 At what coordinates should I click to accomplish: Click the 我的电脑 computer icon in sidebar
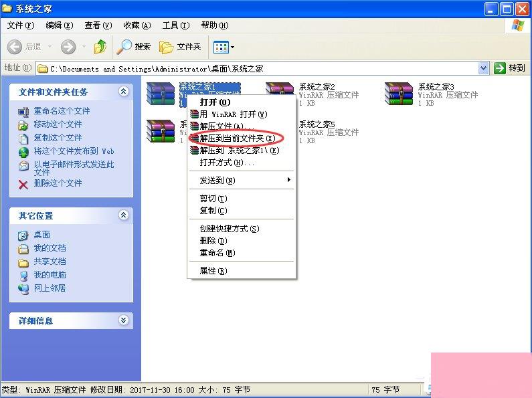tap(23, 276)
